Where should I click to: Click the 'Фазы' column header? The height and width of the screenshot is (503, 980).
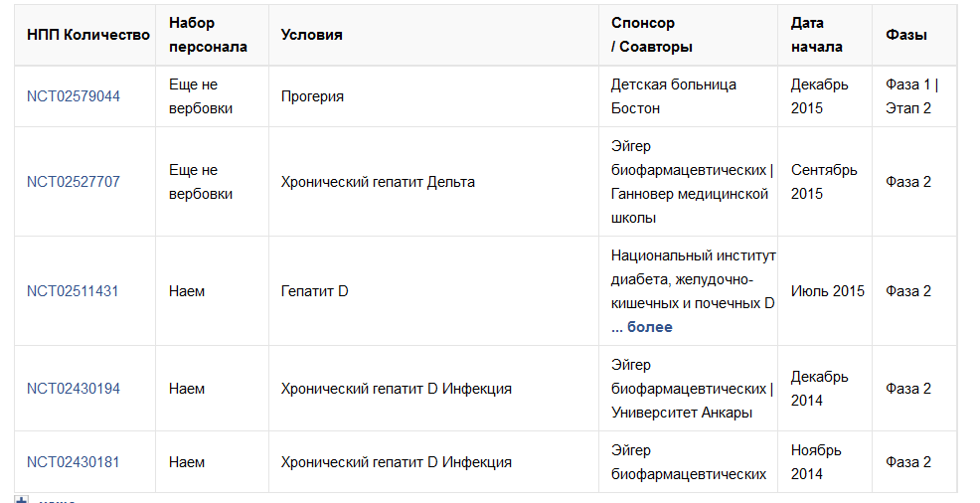906,35
